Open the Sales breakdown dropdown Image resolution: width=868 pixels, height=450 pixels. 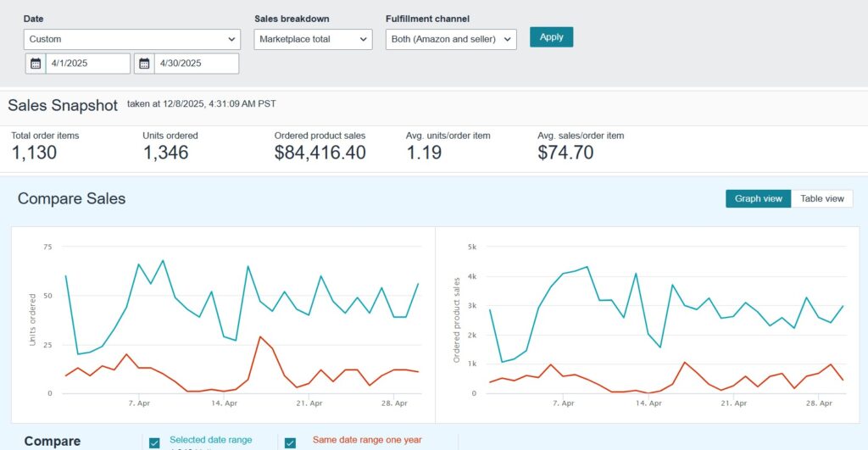pyautogui.click(x=313, y=39)
